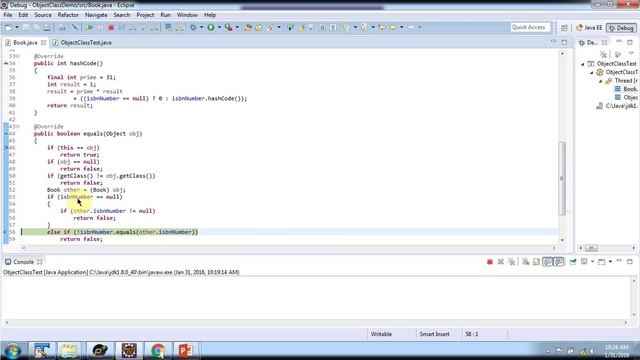Click the Quick Access search field
The width and height of the screenshot is (640, 360).
click(530, 27)
